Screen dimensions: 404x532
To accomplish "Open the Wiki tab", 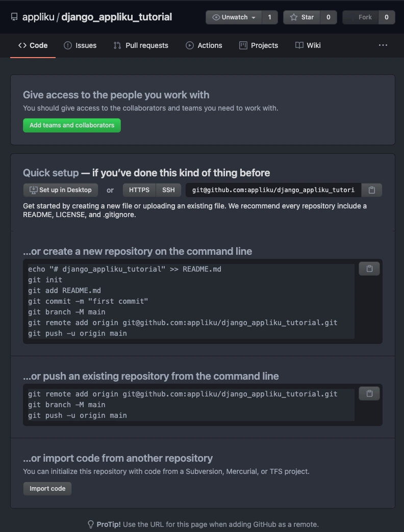I will tap(308, 45).
